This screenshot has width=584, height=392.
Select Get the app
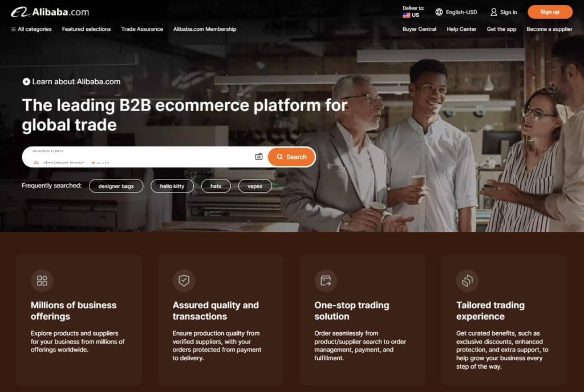click(x=501, y=29)
